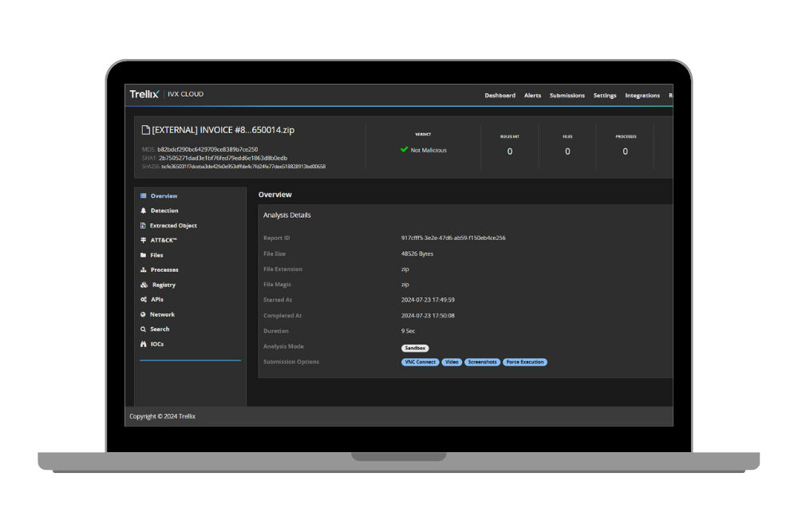
Task: Click the Rules Hit count
Action: click(509, 152)
